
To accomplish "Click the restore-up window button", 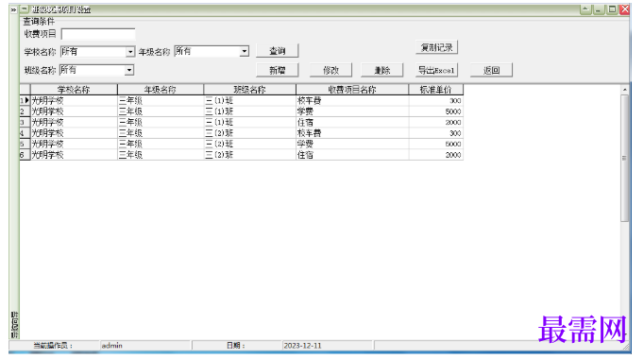I will point(585,9).
